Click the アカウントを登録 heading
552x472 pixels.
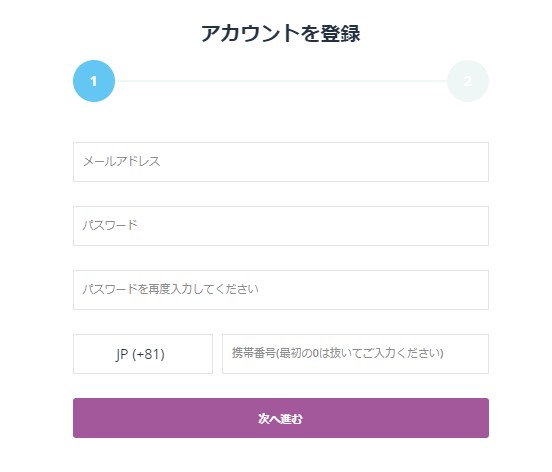pos(281,33)
